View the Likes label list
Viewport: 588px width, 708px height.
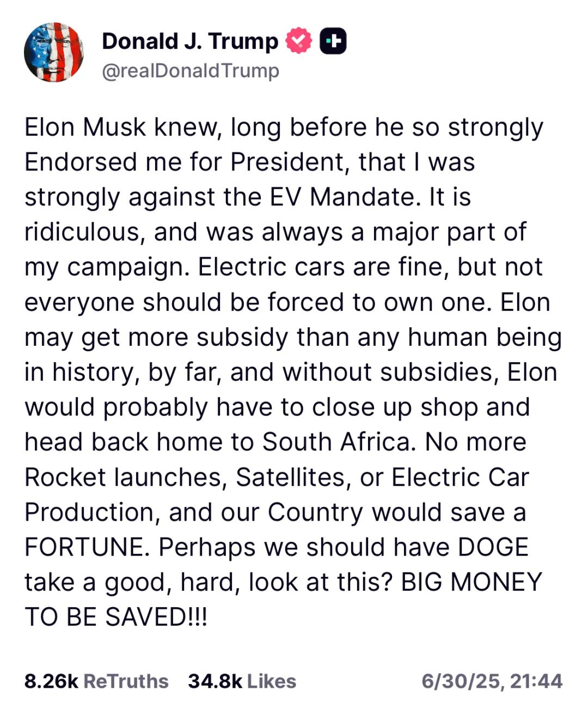pyautogui.click(x=272, y=681)
